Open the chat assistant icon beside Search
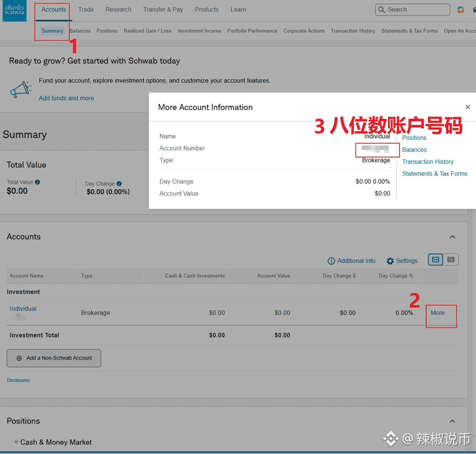The height and width of the screenshot is (454, 476). [x=460, y=10]
